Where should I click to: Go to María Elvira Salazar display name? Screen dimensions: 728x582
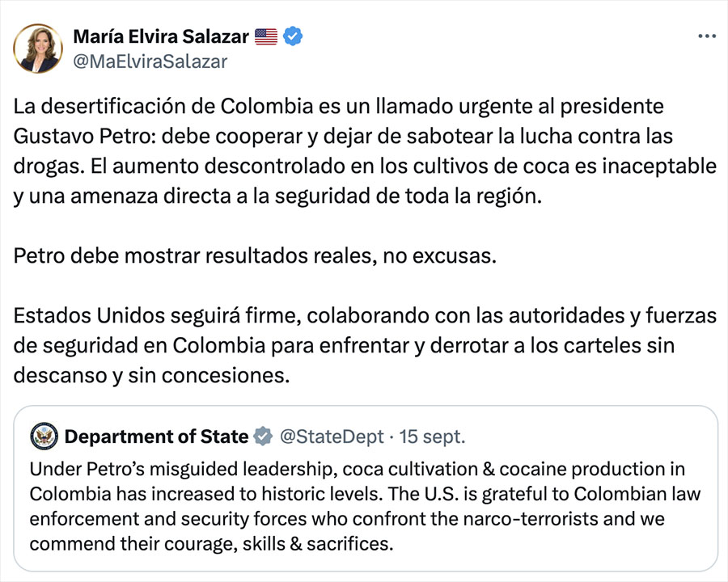point(161,36)
